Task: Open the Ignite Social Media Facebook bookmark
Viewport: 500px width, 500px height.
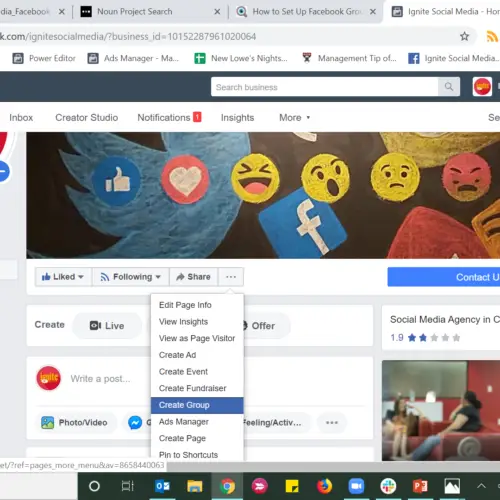Action: 454,58
